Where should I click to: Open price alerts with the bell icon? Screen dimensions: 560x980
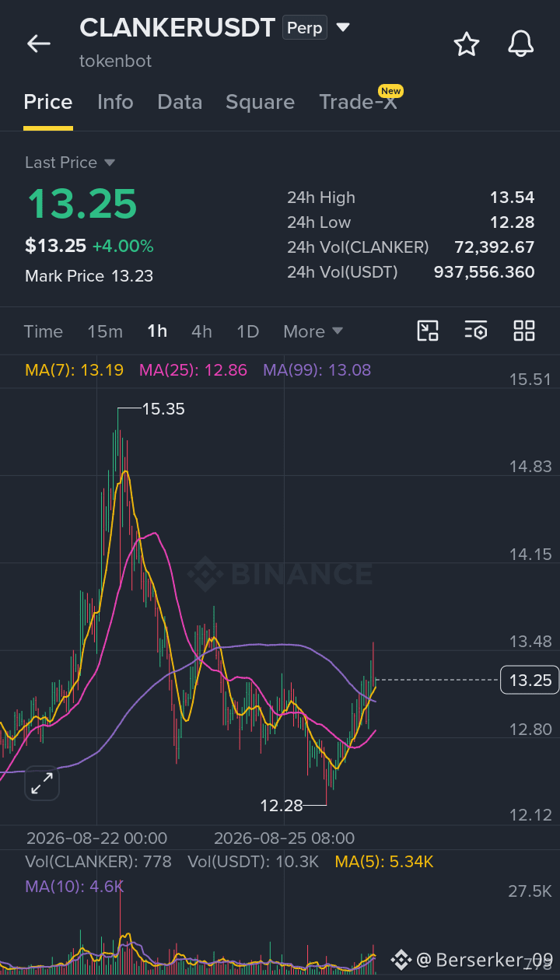521,44
